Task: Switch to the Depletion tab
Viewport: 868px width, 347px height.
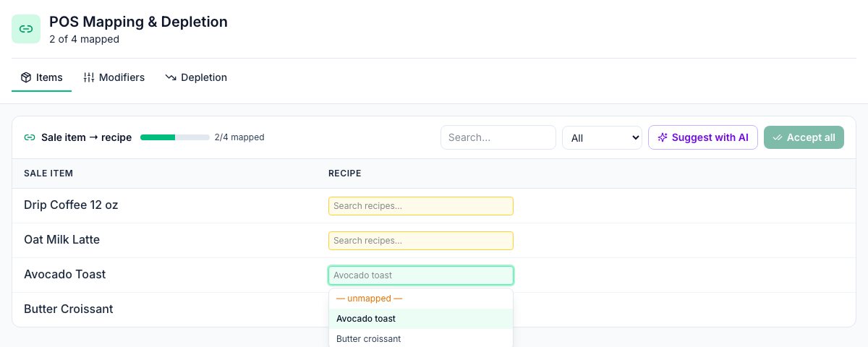Action: pos(196,77)
